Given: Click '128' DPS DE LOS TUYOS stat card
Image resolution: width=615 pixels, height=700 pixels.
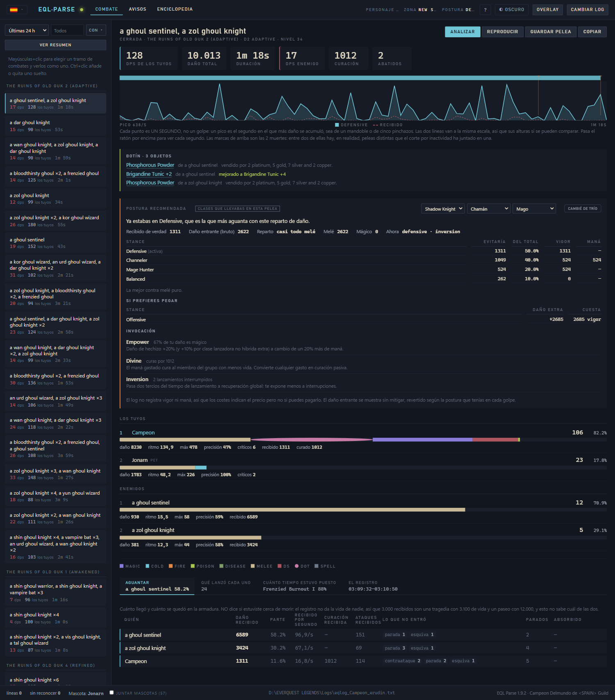Looking at the screenshot, I should coord(148,58).
